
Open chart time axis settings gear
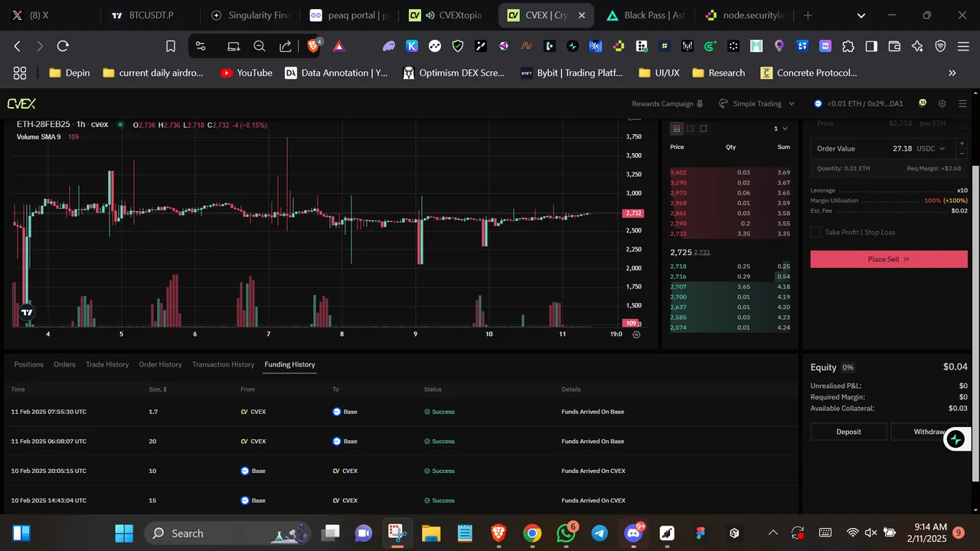pyautogui.click(x=636, y=334)
